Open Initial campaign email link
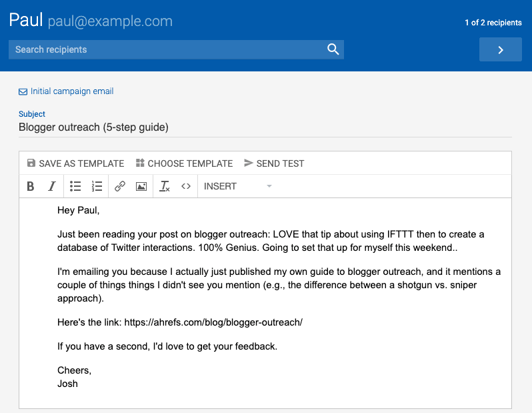The image size is (532, 413). (72, 91)
